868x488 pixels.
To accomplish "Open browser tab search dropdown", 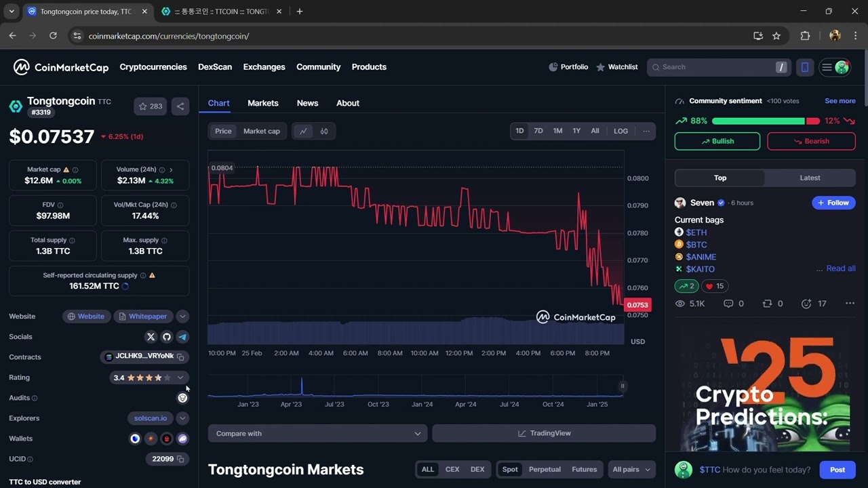I will (12, 11).
